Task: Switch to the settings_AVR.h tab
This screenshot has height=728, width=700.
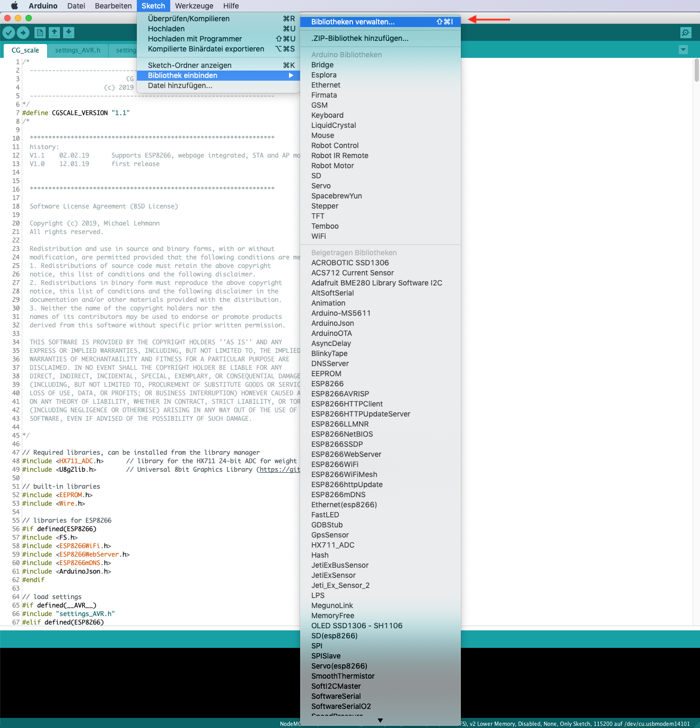Action: [x=78, y=50]
